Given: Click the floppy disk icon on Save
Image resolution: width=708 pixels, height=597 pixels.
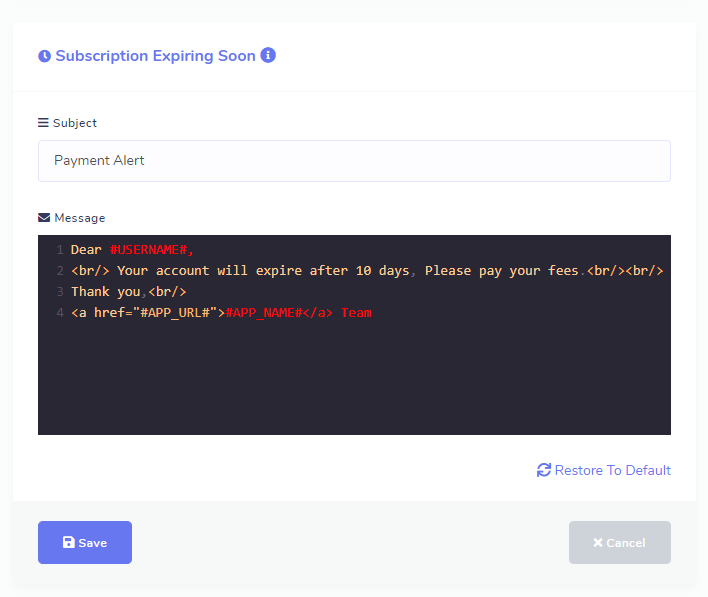Looking at the screenshot, I should (69, 543).
